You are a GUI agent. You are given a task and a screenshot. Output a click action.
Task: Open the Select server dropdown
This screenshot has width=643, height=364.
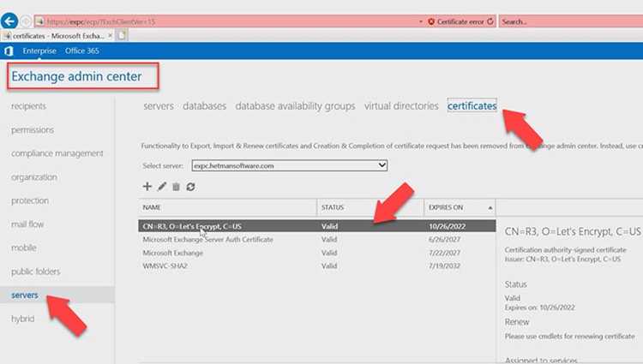tap(290, 165)
